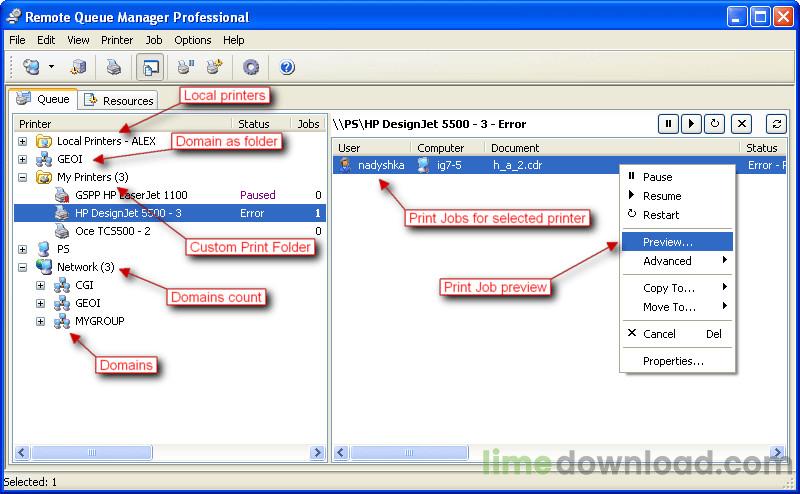This screenshot has width=800, height=494.
Task: Click the network computers toolbar icon
Action: (x=31, y=67)
